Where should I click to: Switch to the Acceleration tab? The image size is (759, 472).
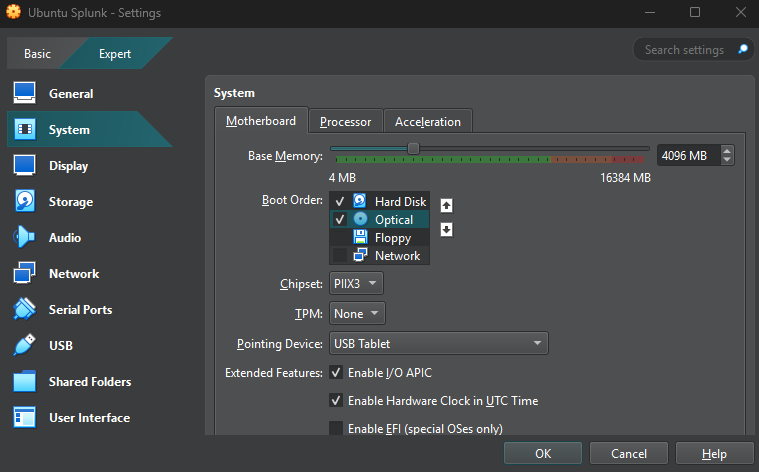click(x=427, y=122)
